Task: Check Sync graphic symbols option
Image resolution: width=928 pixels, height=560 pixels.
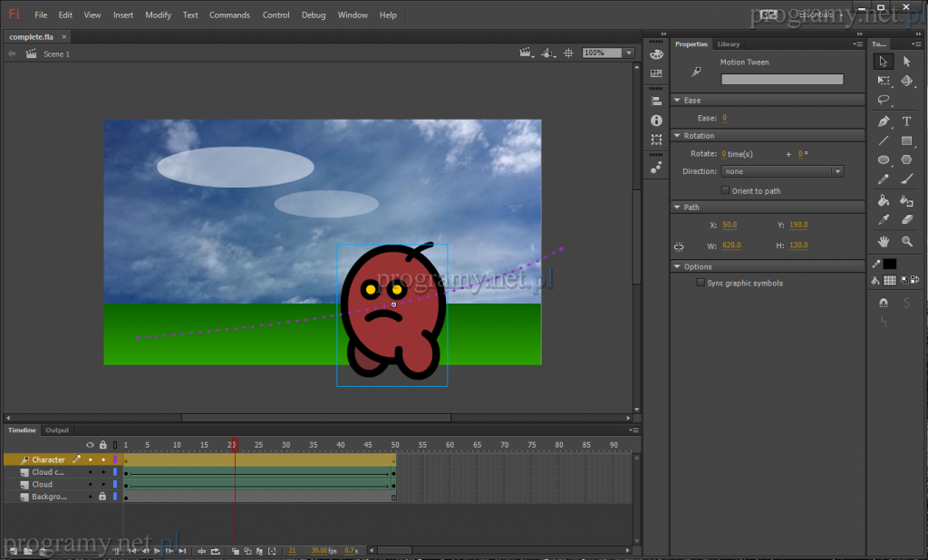Action: pyautogui.click(x=700, y=283)
